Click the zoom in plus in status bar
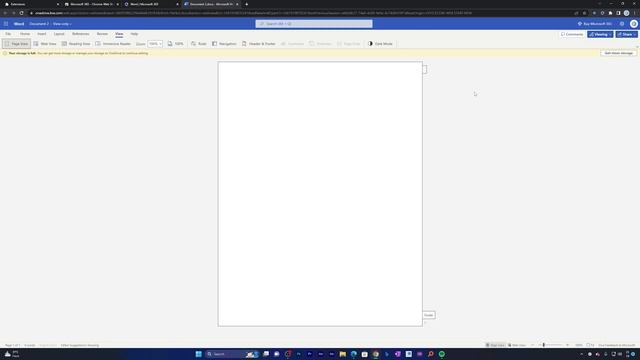640x360 pixels. 568,345
